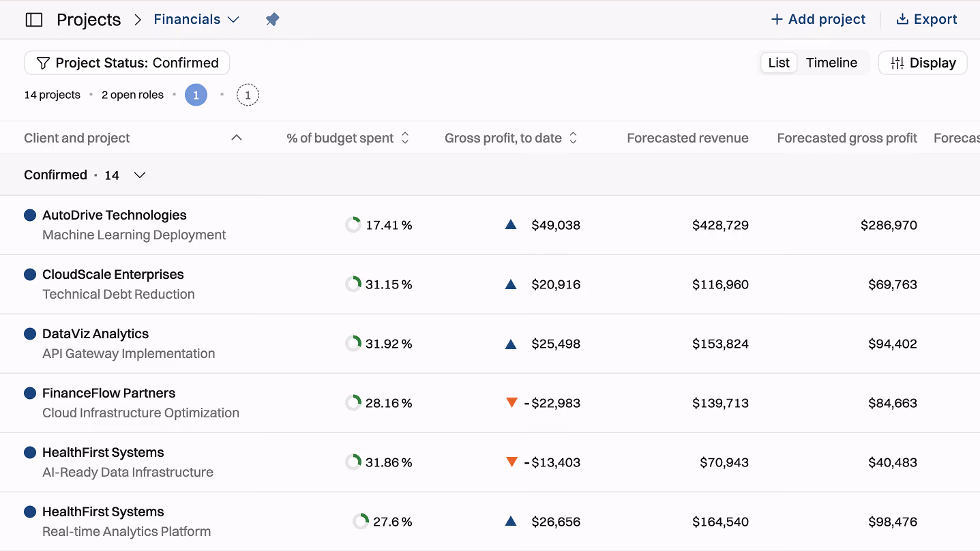Open the Financials view dropdown
This screenshot has width=980, height=551.
click(x=196, y=20)
